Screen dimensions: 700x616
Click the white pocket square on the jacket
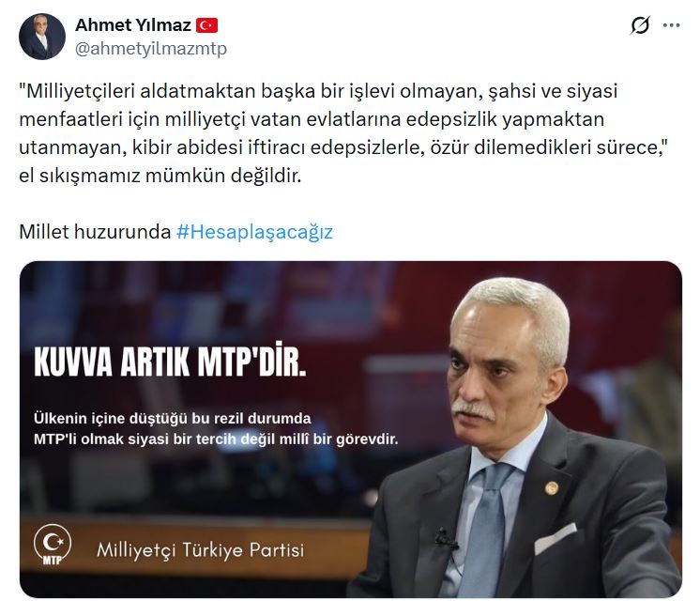[555, 538]
